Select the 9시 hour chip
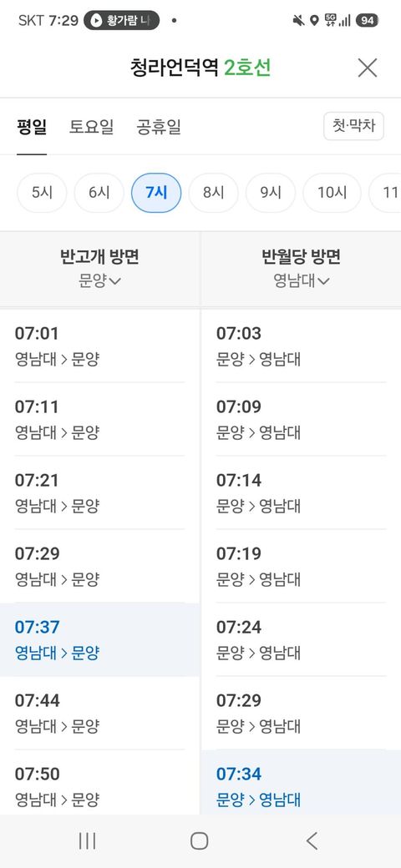 click(271, 193)
